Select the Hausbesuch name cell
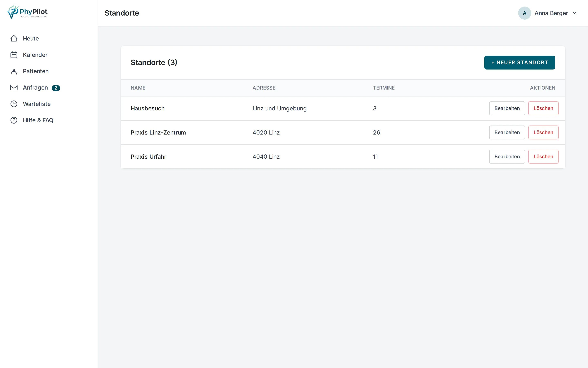The height and width of the screenshot is (368, 588). click(148, 108)
